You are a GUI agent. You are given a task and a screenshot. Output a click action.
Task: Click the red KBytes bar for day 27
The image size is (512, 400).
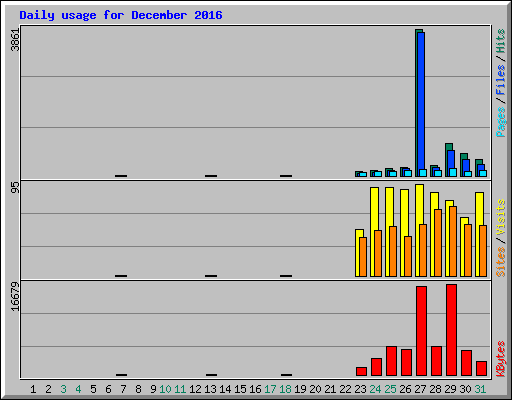click(421, 331)
